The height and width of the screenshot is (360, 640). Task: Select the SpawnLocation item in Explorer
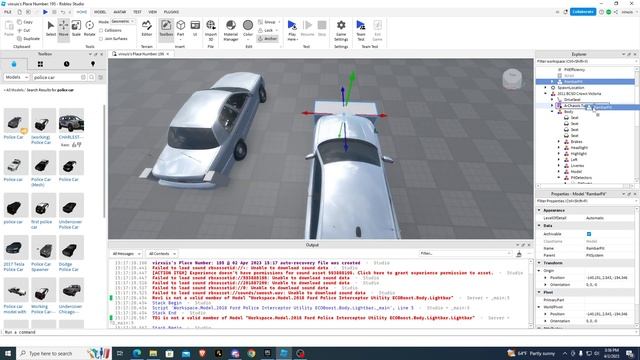click(x=571, y=88)
